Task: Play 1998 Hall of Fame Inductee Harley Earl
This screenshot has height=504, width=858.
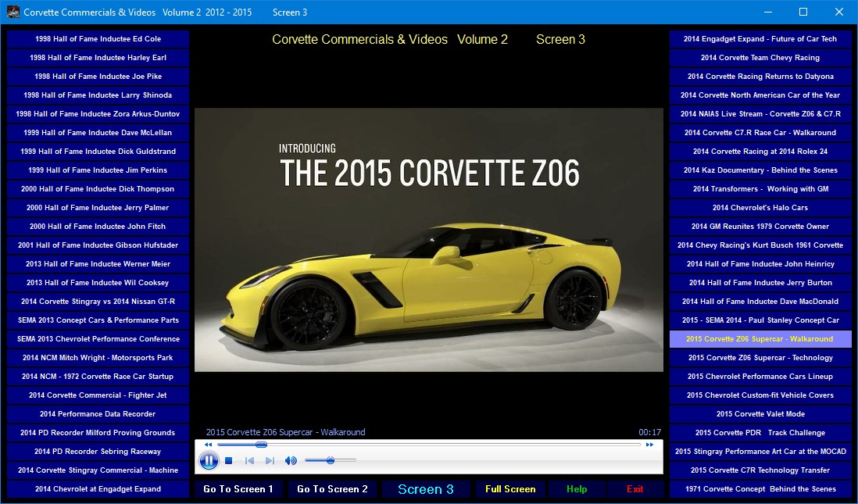Action: tap(98, 58)
